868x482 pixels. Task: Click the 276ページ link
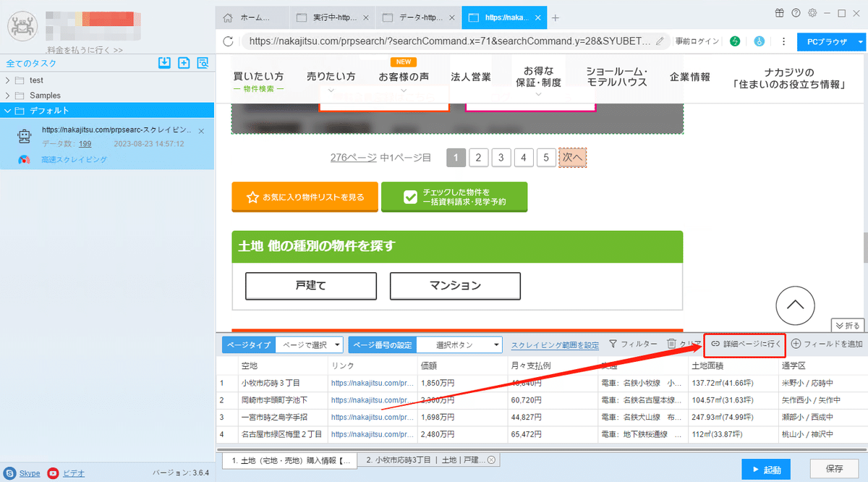pyautogui.click(x=354, y=157)
